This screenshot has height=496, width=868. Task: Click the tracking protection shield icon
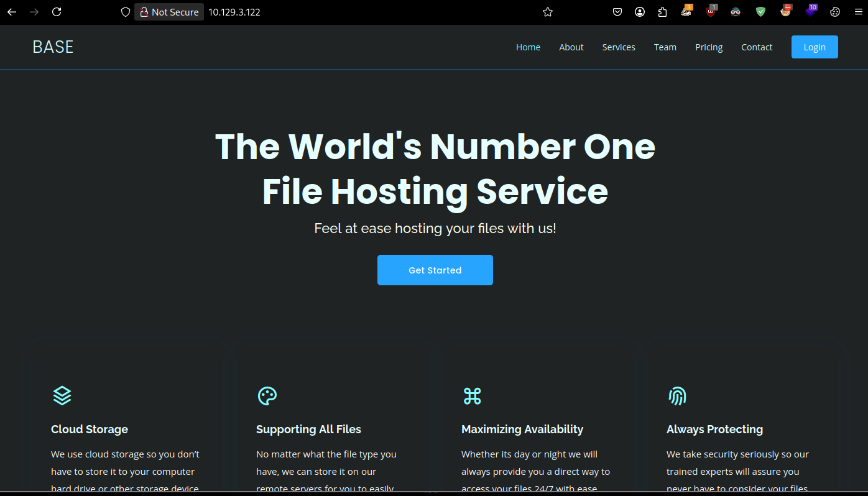(126, 12)
